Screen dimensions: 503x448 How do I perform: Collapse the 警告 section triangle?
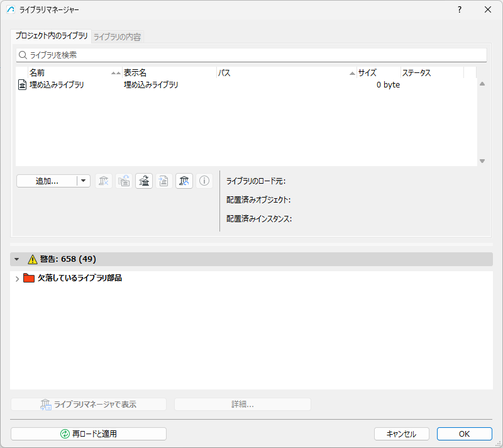17,259
